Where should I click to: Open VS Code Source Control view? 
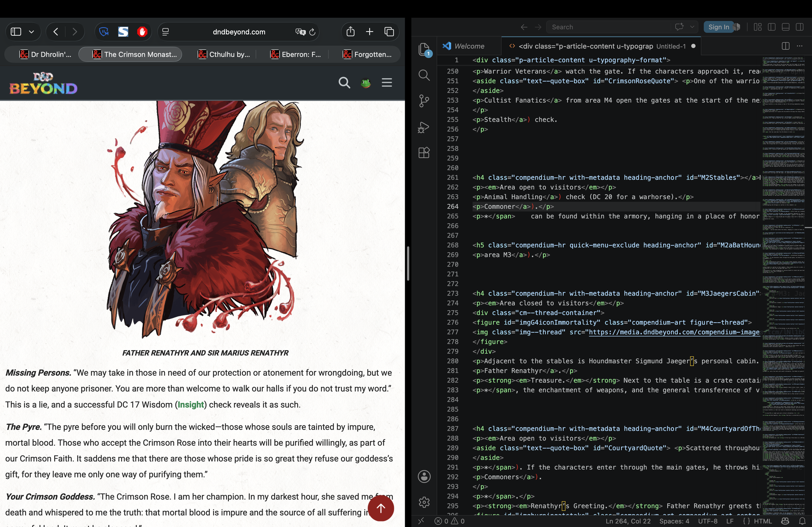coord(424,101)
